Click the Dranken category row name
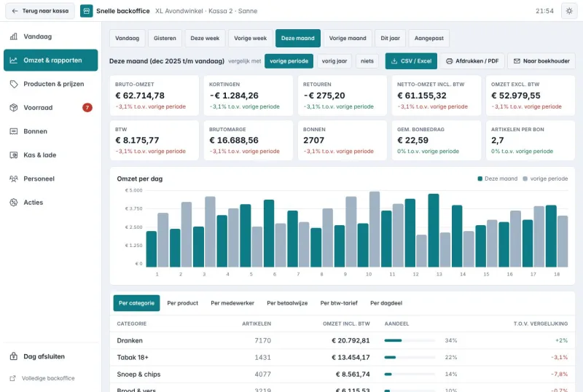 [x=130, y=340]
